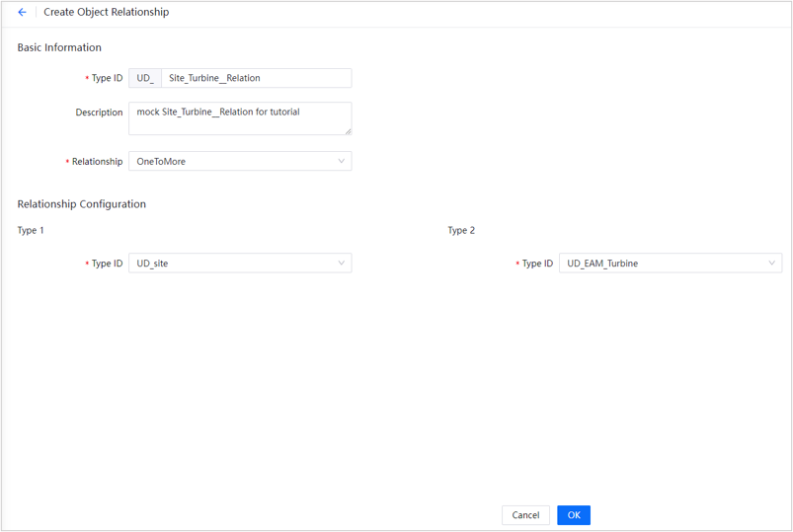The width and height of the screenshot is (793, 532).
Task: Open the UD_site Type ID dropdown
Action: (x=233, y=264)
